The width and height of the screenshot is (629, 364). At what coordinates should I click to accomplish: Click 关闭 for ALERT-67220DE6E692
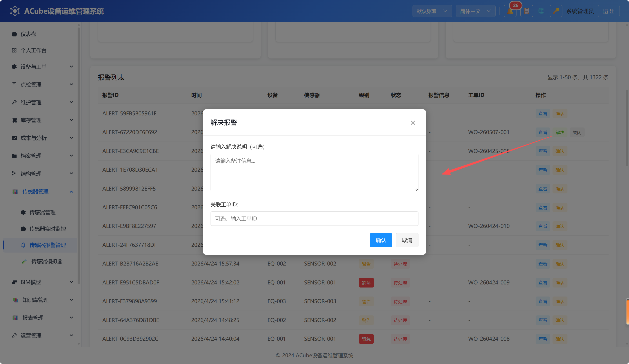(x=577, y=133)
